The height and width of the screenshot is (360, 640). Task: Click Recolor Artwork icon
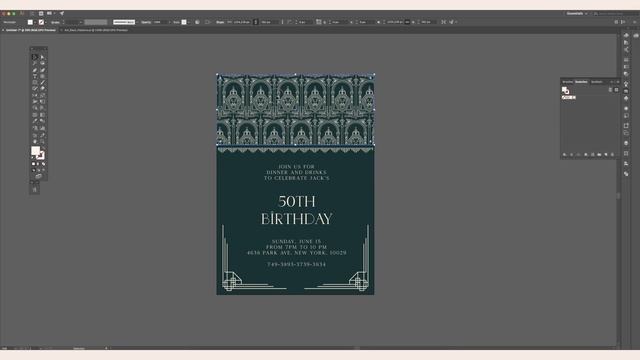198,22
